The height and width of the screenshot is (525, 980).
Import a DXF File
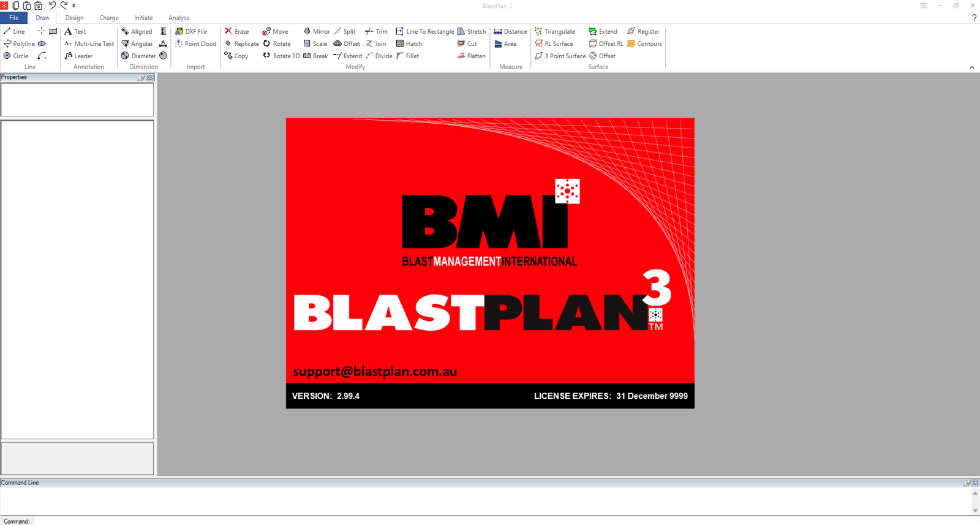click(x=191, y=31)
